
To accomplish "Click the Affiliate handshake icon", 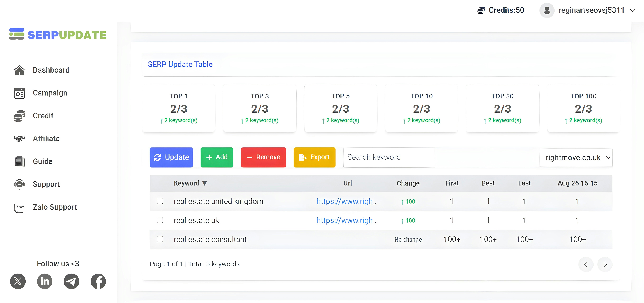I will [19, 138].
